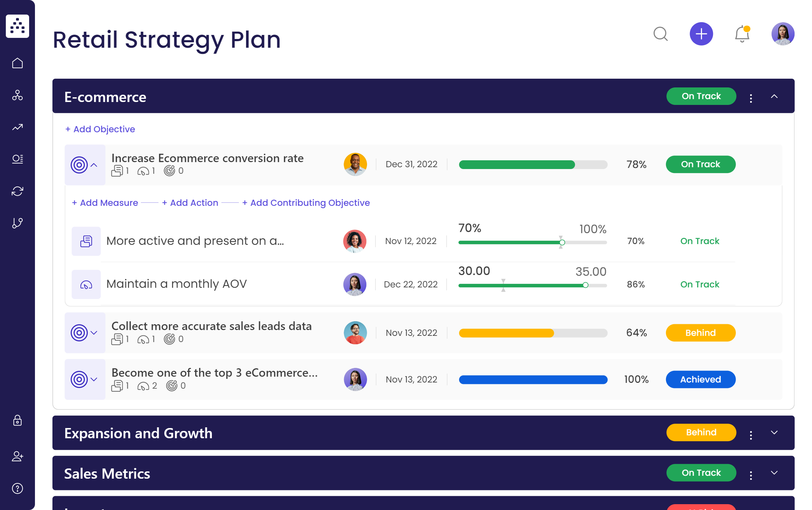
Task: Collapse the E-commerce section using its chevron
Action: 774,96
